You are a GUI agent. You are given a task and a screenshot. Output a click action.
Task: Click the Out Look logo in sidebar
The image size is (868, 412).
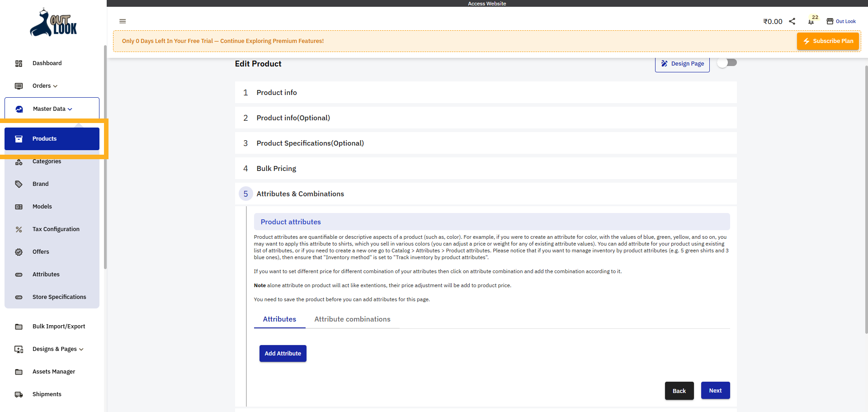(x=53, y=23)
